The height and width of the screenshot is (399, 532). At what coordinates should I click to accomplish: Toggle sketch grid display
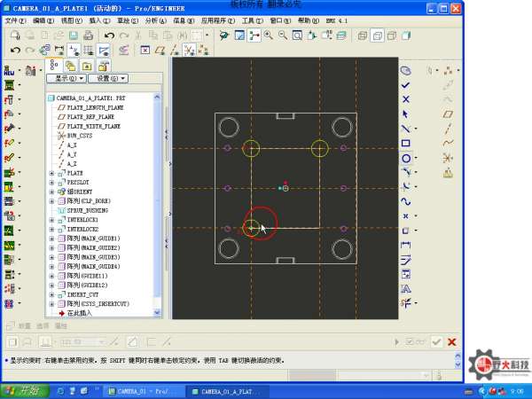click(x=88, y=51)
